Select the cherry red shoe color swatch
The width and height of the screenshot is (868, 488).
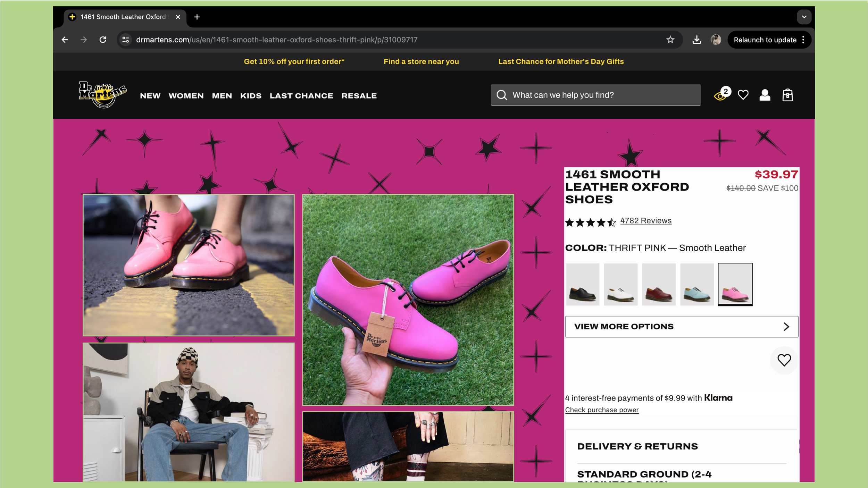point(659,285)
